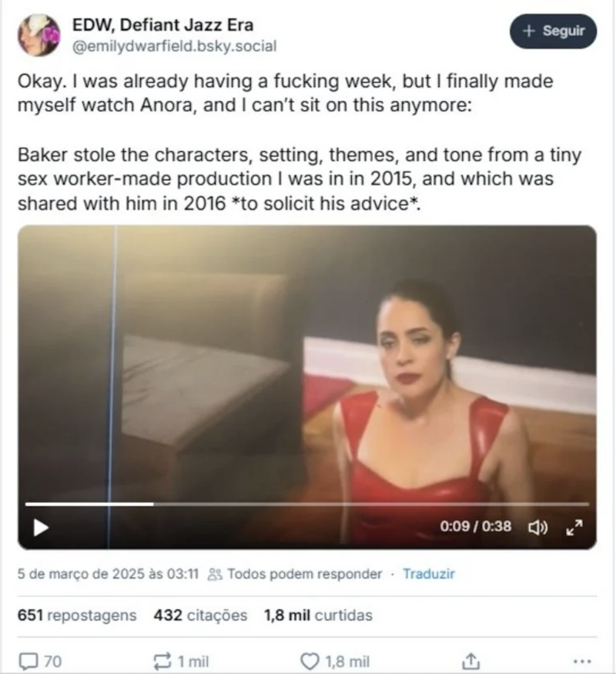The height and width of the screenshot is (674, 616).
Task: Like the post with heart icon
Action: (309, 661)
